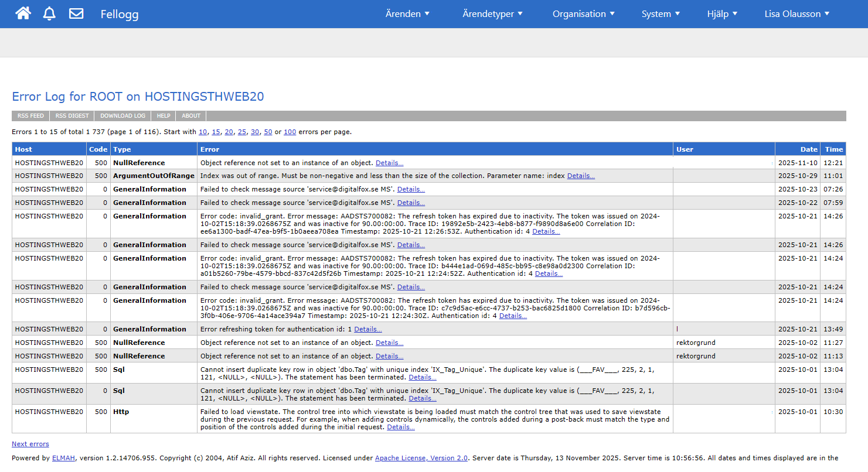
Task: Open the Hjälp menu
Action: (722, 14)
